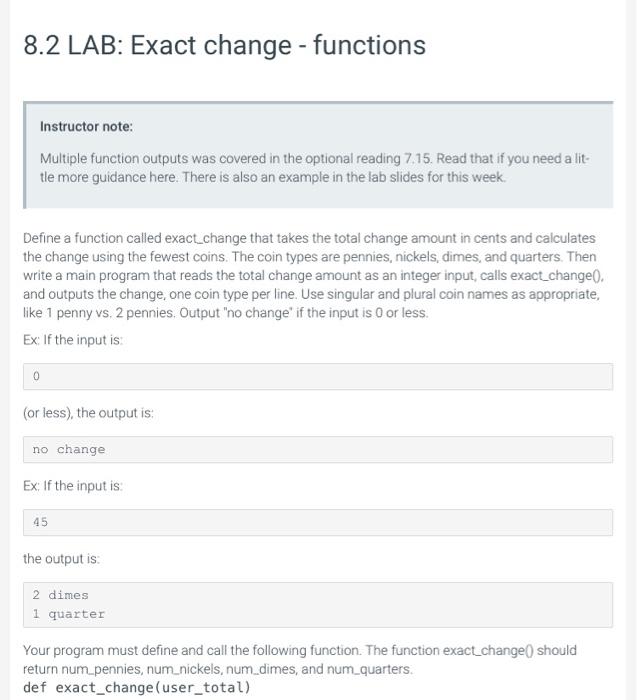Click the instructor note box left border
This screenshot has width=637, height=700.
click(25, 155)
